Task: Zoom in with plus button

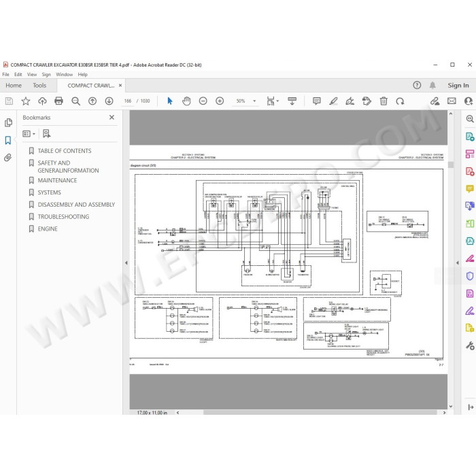Action: [x=220, y=101]
